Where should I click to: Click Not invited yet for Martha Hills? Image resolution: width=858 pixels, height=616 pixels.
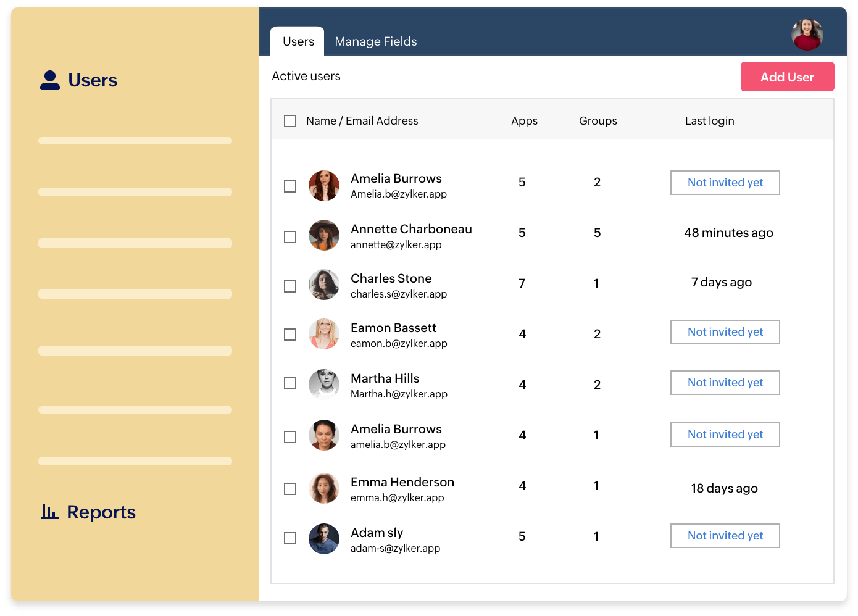(x=725, y=383)
